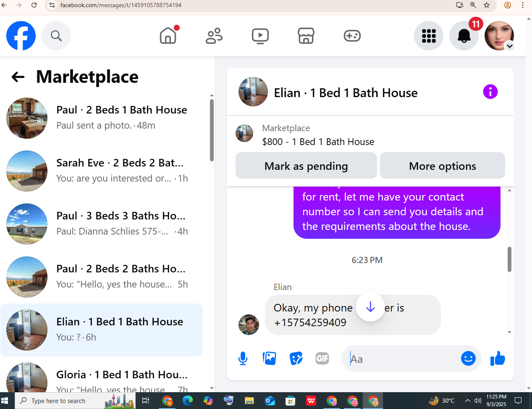
Task: Open Microsoft Edge from taskbar
Action: pos(188,401)
